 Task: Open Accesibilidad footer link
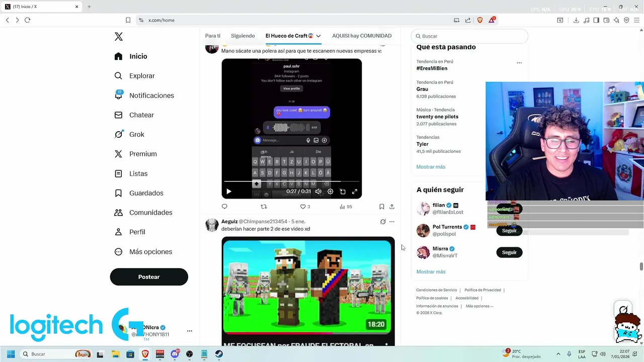click(x=467, y=298)
